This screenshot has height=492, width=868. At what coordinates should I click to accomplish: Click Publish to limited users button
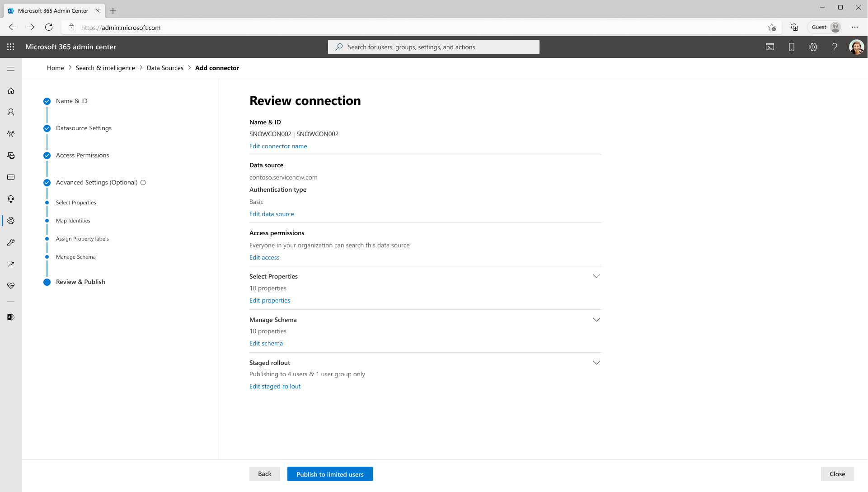(x=330, y=474)
